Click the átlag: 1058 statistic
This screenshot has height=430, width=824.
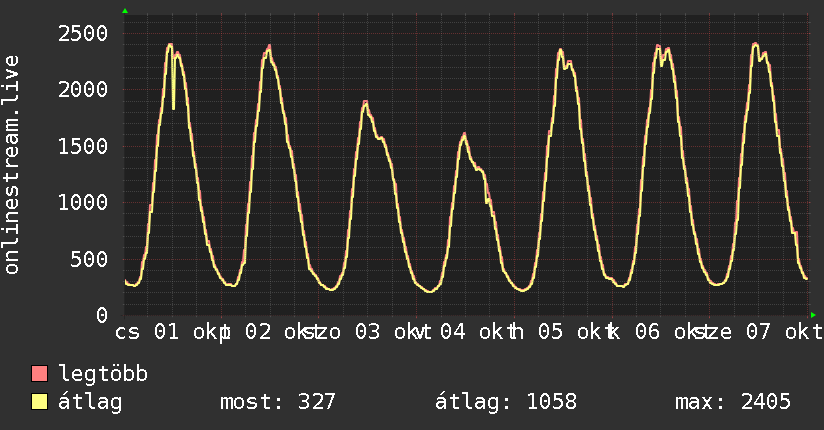pyautogui.click(x=506, y=402)
